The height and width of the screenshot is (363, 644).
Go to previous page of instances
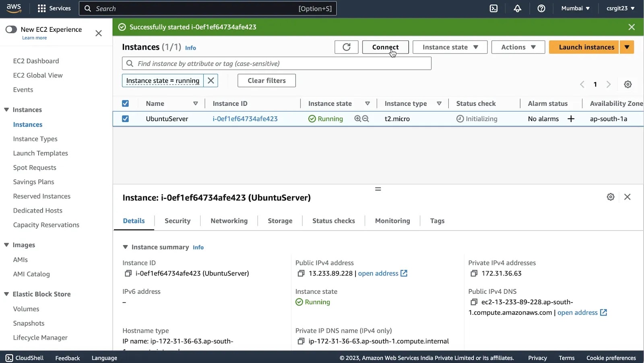582,84
